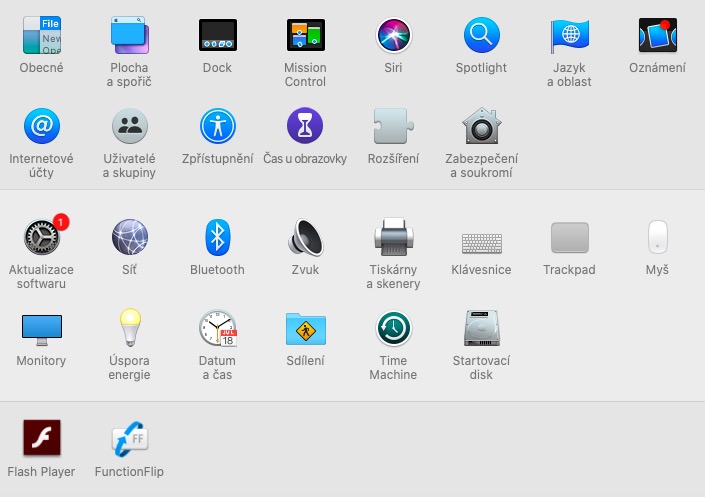This screenshot has height=497, width=705.
Task: Open Čas u obrazovky settings
Action: [x=305, y=125]
